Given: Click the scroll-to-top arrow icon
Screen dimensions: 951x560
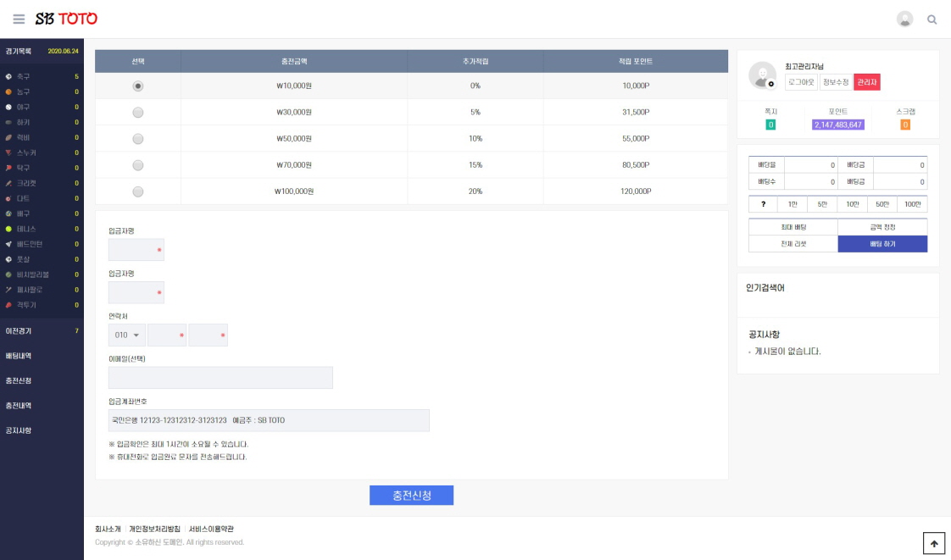Looking at the screenshot, I should tap(934, 544).
